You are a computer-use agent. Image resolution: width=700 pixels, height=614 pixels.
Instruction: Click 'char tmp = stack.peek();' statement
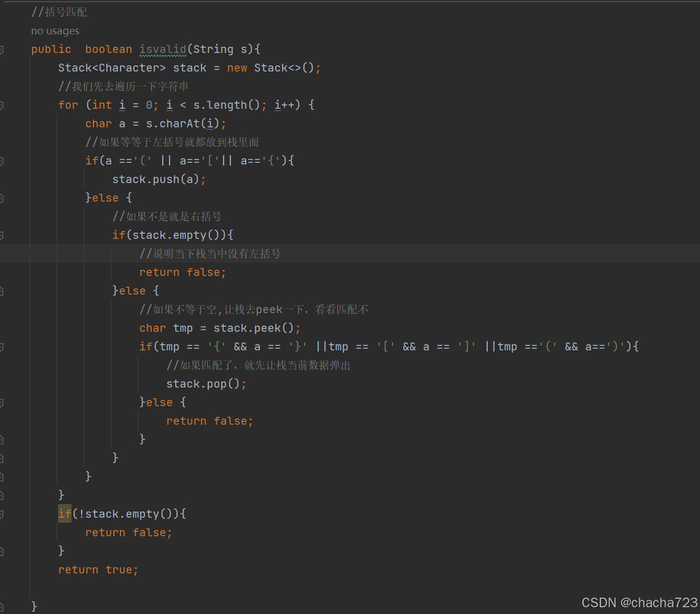(x=220, y=328)
